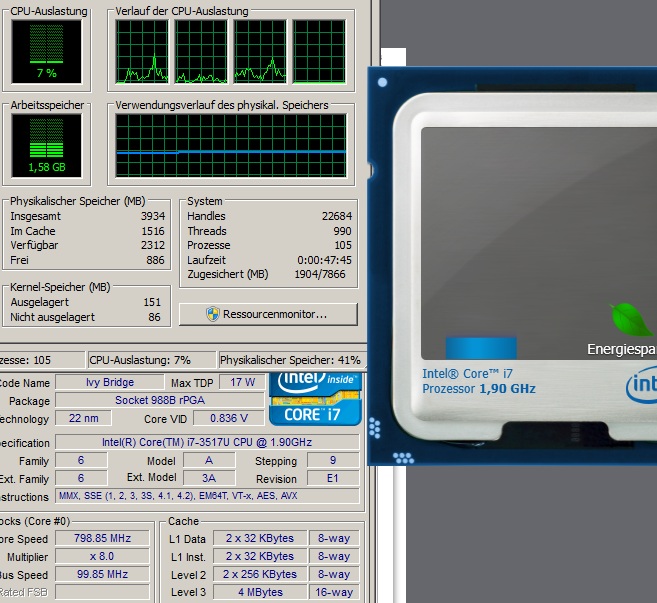This screenshot has height=603, width=657.
Task: Click the CPU-Auslastung 7 % gauge
Action: pos(47,52)
